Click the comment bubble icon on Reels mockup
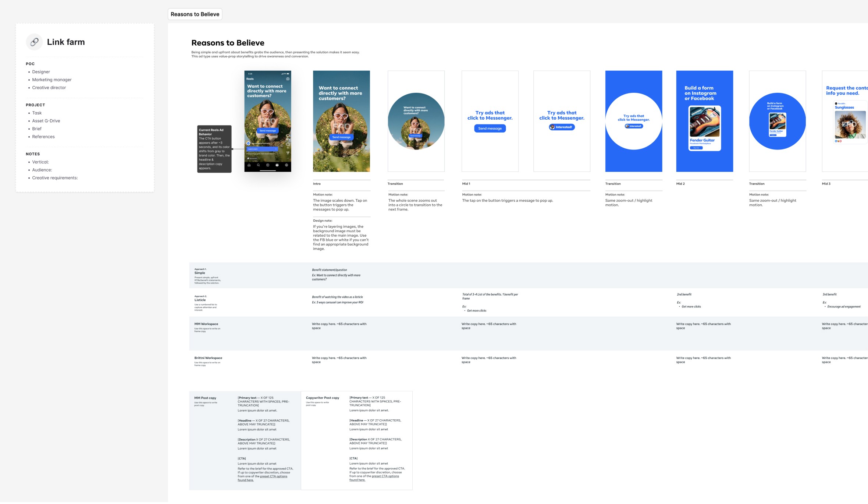Image resolution: width=868 pixels, height=504 pixels. 288,144
